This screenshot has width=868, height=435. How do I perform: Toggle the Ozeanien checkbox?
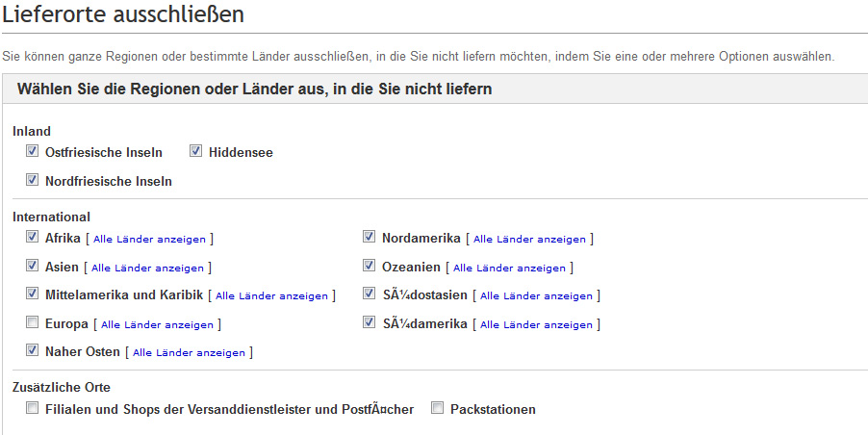click(369, 267)
